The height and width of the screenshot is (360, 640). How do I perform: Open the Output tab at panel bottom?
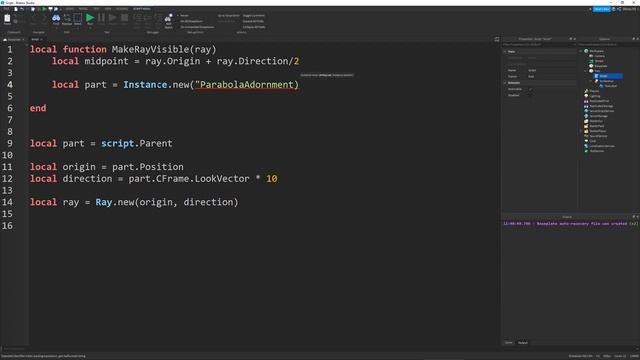pos(523,343)
